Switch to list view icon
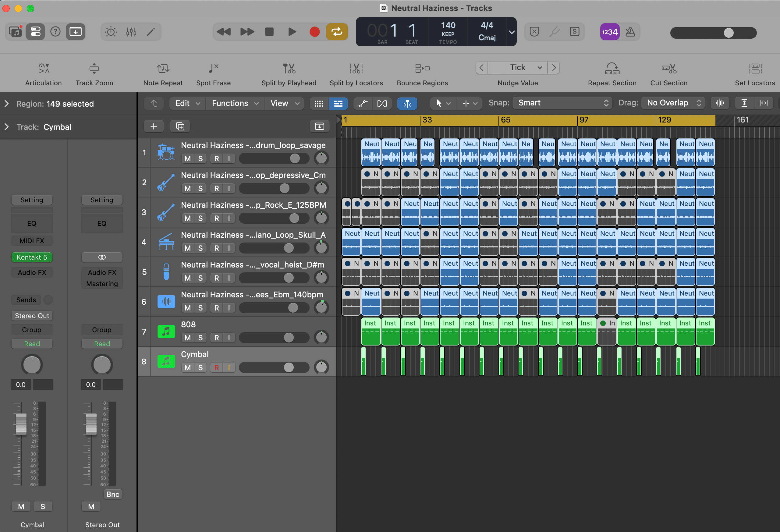The image size is (780, 532). pyautogui.click(x=338, y=103)
